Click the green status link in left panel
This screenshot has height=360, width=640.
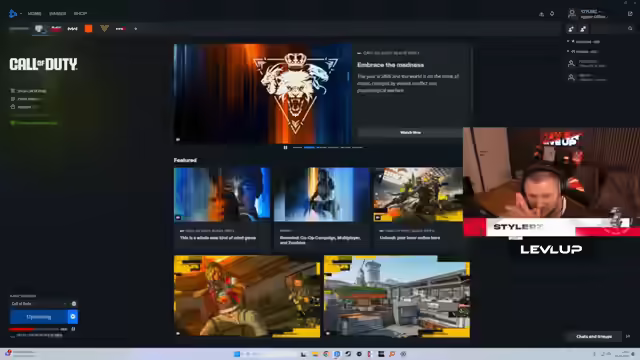(x=34, y=123)
